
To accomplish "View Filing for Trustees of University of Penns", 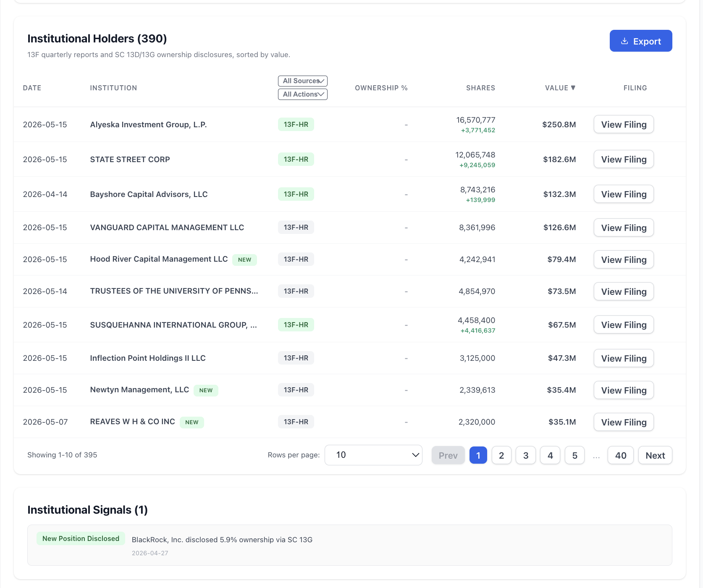I will [x=624, y=291].
